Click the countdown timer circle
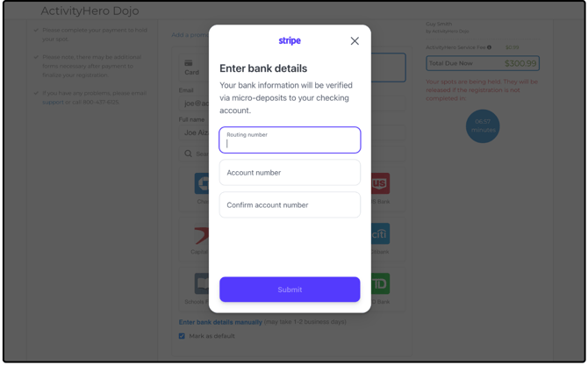 [x=483, y=126]
